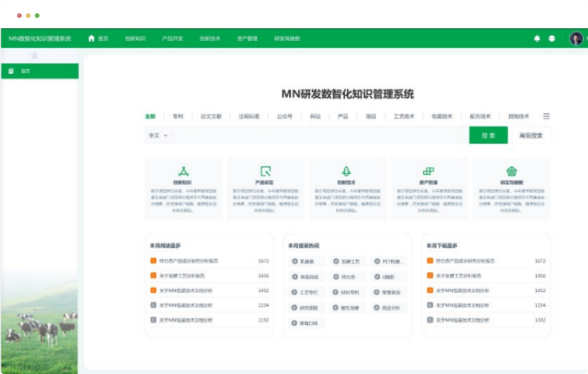Open 产品开发 in the top menu

[172, 39]
